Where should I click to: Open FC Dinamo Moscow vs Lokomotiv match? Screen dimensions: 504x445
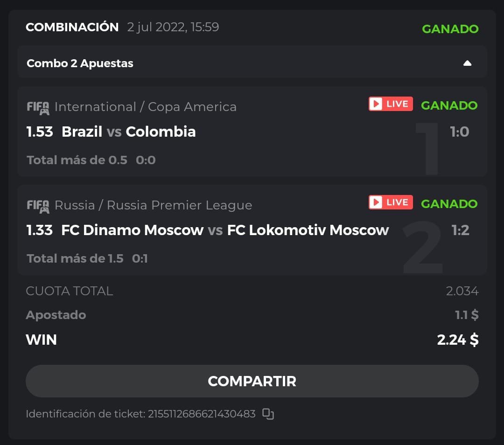(x=225, y=230)
